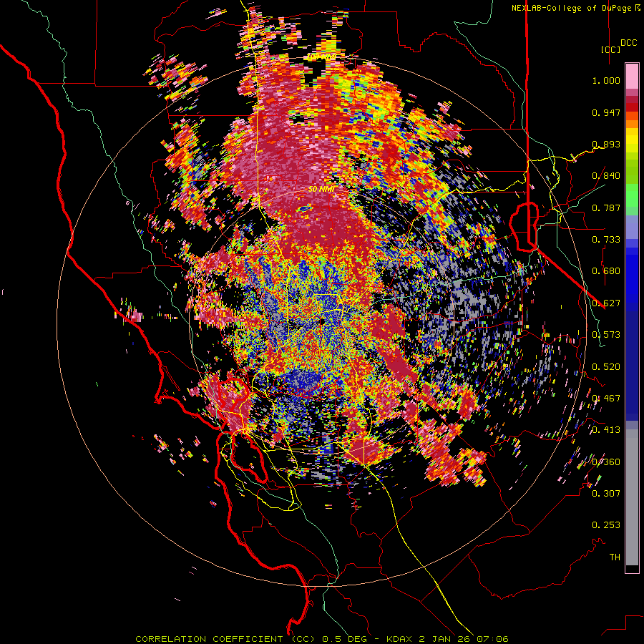This screenshot has height=644, width=644.
Task: Select the 0.307 scale value
Action: [x=606, y=494]
